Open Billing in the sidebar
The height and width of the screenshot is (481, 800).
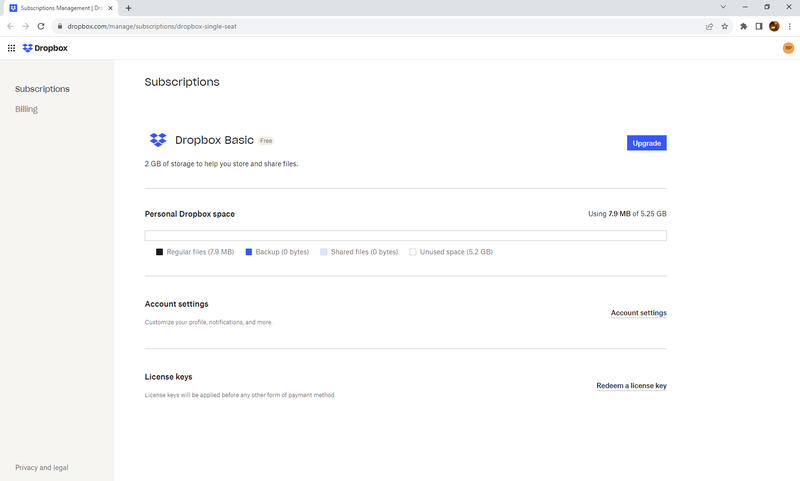[x=26, y=109]
